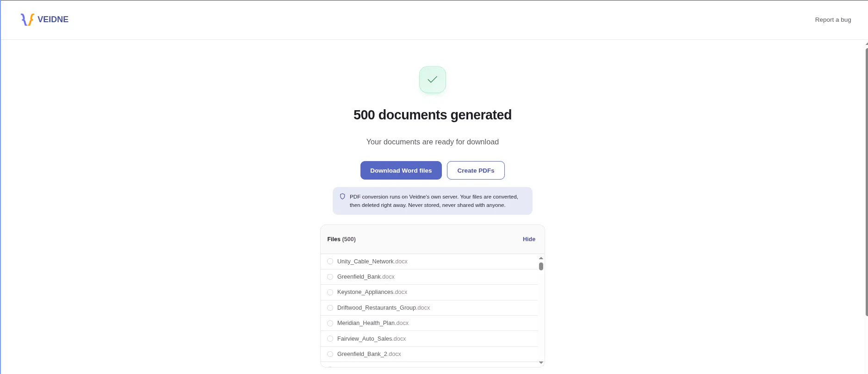Click the file list scroll down arrow

541,363
